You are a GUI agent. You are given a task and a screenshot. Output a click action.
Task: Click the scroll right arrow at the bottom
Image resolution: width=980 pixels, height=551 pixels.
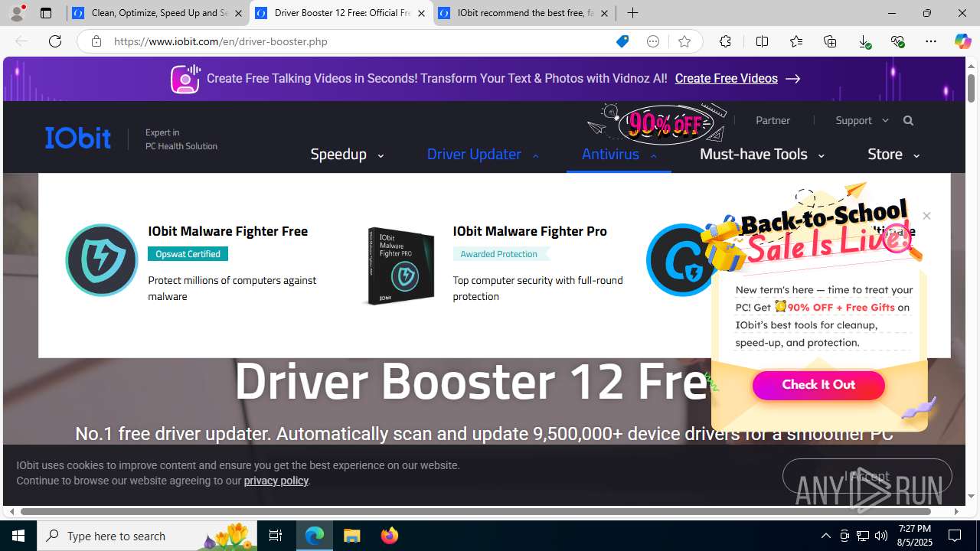pos(956,511)
